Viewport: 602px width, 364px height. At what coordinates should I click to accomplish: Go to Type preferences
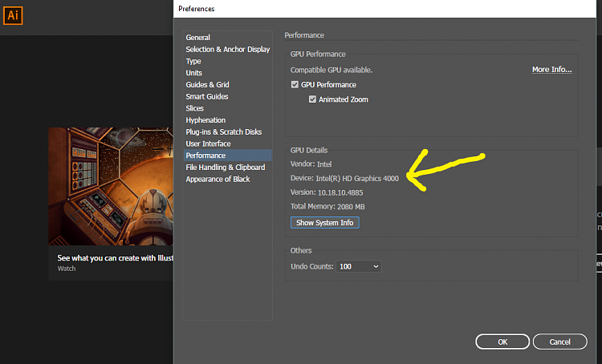(193, 62)
